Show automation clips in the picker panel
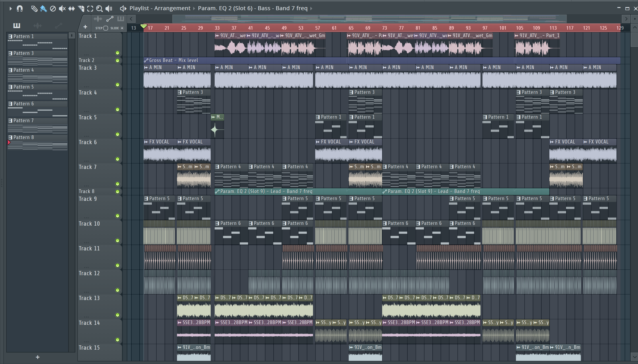 (x=58, y=25)
